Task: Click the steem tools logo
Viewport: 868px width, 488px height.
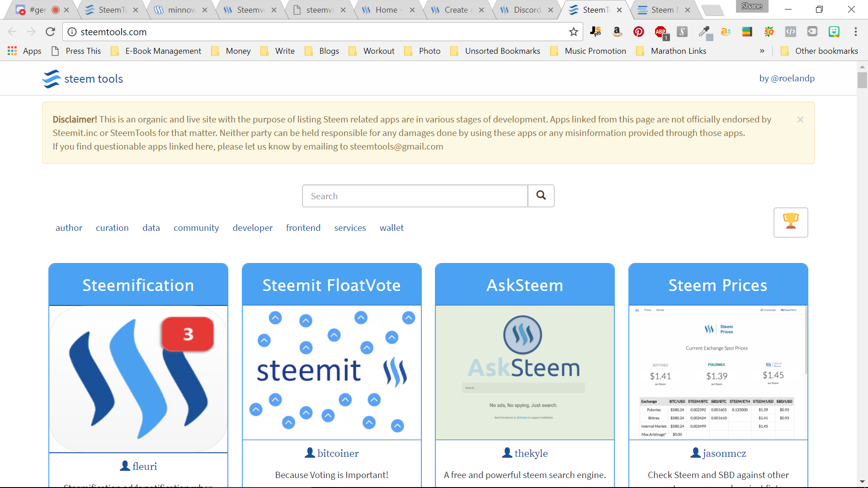Action: (x=83, y=79)
